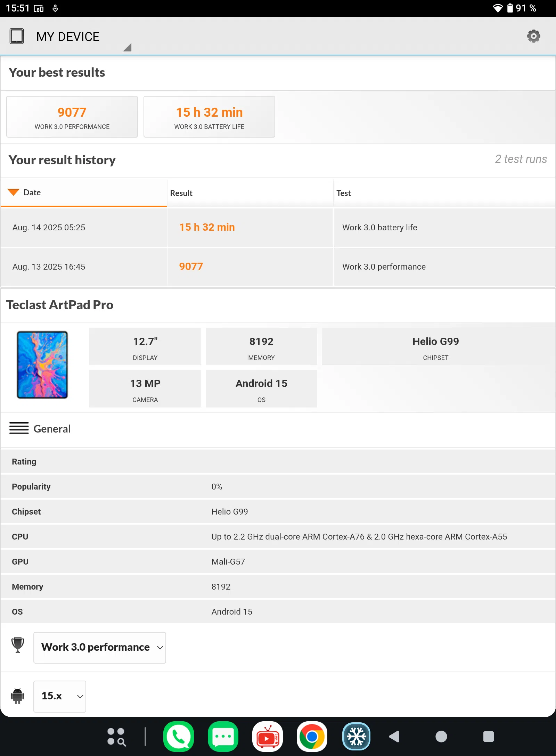Open the app drawer search icon

tap(117, 737)
